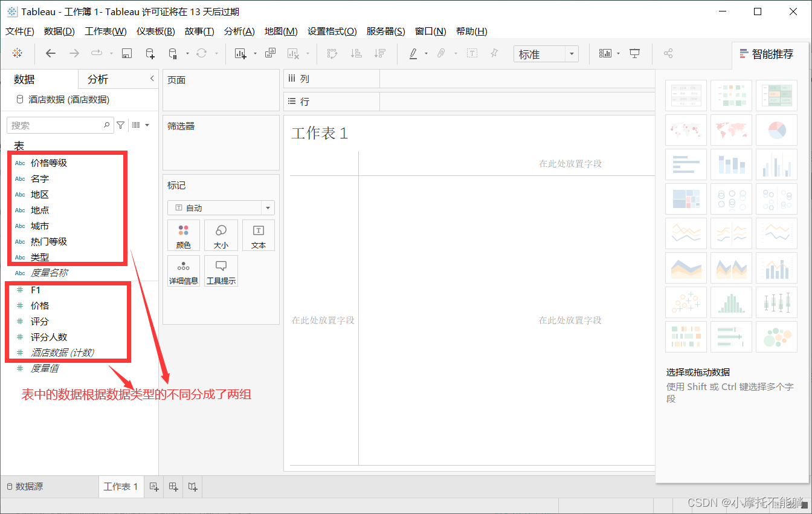Click the show/hide cards toolbar icon
The image size is (812, 514).
(x=605, y=53)
